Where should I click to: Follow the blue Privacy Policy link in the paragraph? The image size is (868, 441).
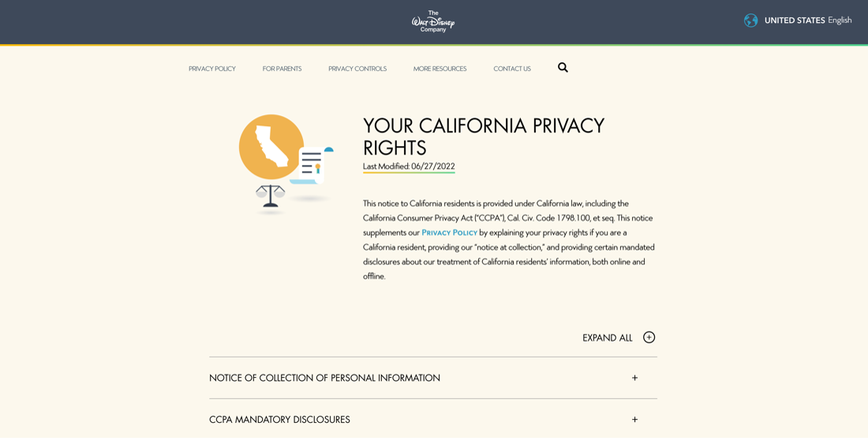[x=449, y=233]
